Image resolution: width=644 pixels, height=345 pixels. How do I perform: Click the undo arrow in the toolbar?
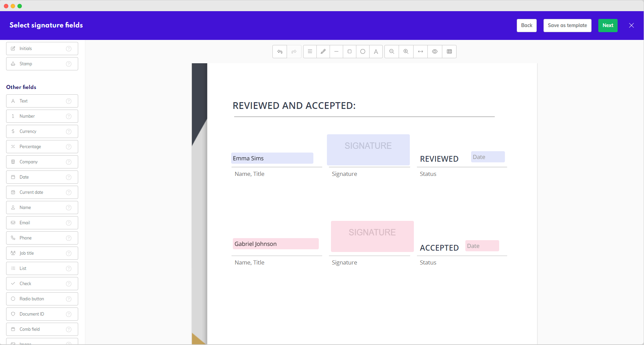click(x=280, y=52)
